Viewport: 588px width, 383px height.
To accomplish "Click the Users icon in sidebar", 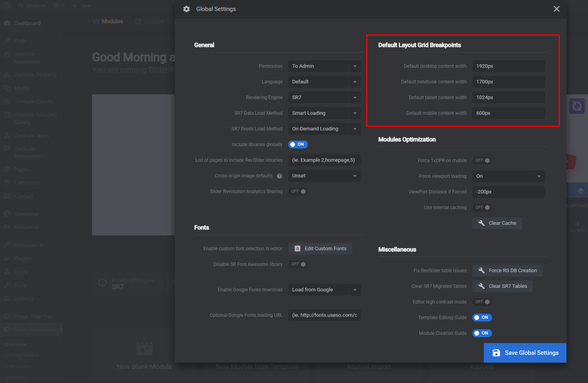I will [x=7, y=272].
